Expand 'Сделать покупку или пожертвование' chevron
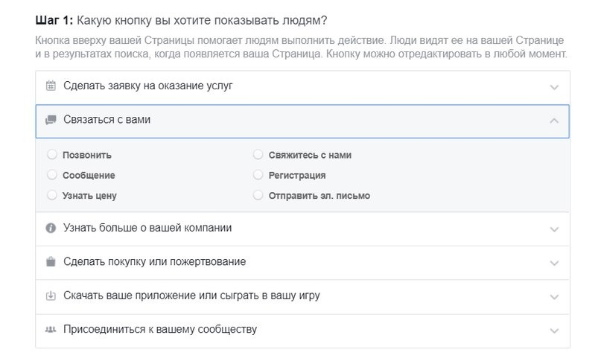The height and width of the screenshot is (364, 601). pos(553,263)
